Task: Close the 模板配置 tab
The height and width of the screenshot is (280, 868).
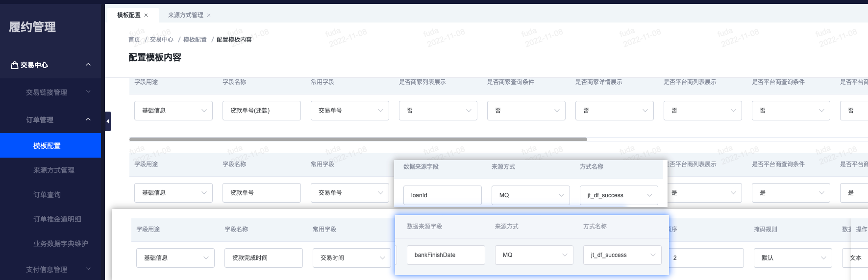Action: [146, 15]
